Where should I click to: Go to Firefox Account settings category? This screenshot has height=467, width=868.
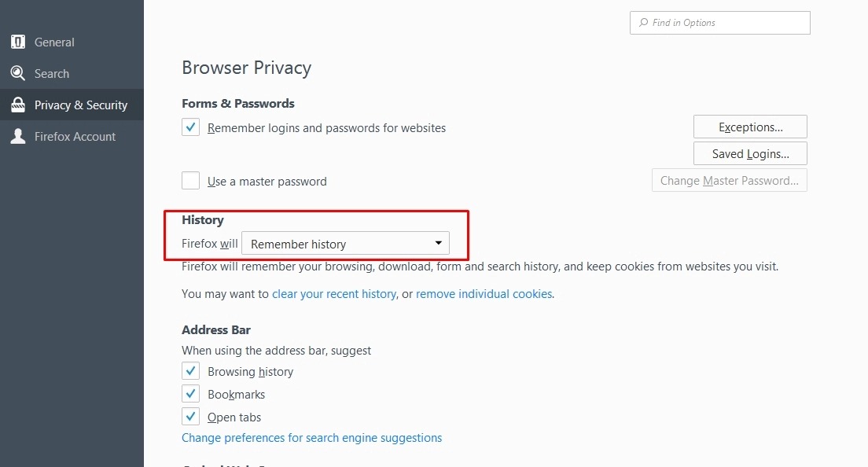click(x=75, y=137)
